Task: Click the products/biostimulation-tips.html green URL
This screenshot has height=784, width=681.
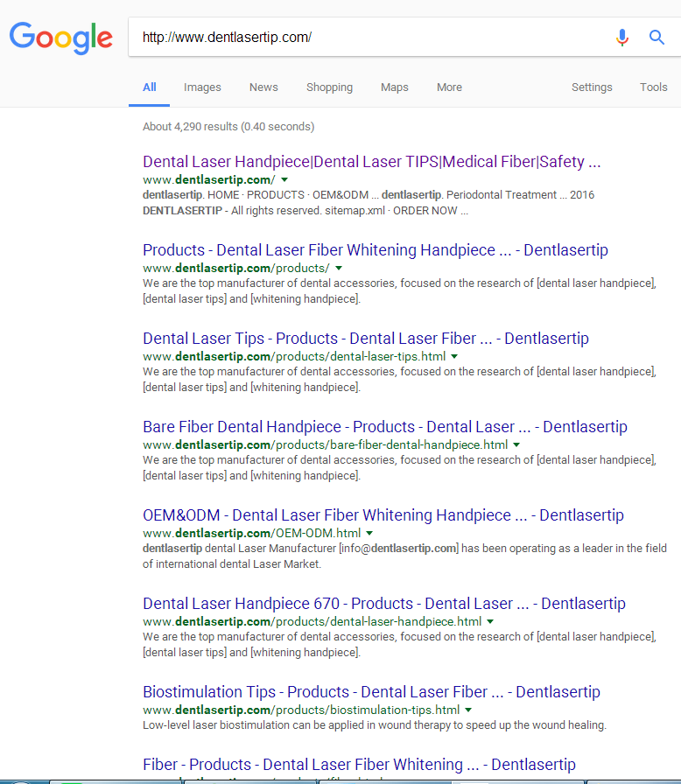Action: (x=301, y=710)
